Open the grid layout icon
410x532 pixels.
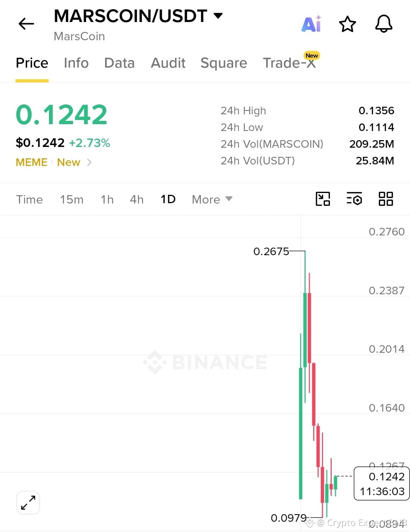386,199
